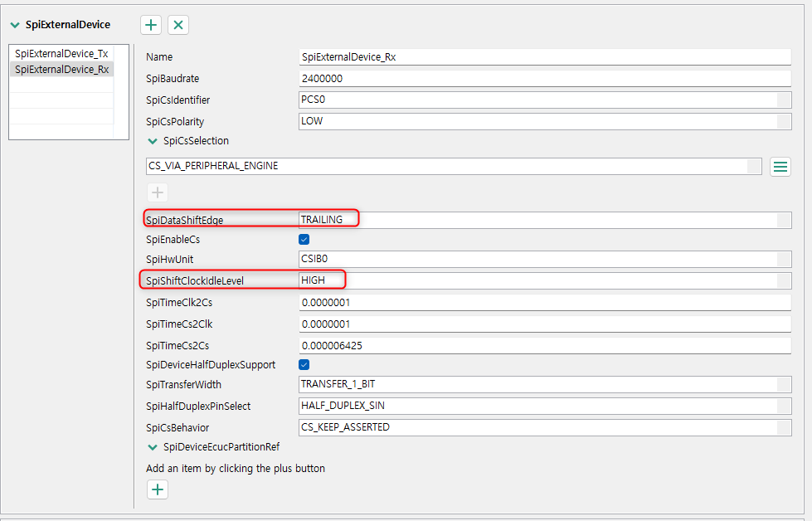Open the hamburger menu next to CS_VIA_PERIPHERAL_ENGINE
The width and height of the screenshot is (812, 521).
(x=780, y=166)
